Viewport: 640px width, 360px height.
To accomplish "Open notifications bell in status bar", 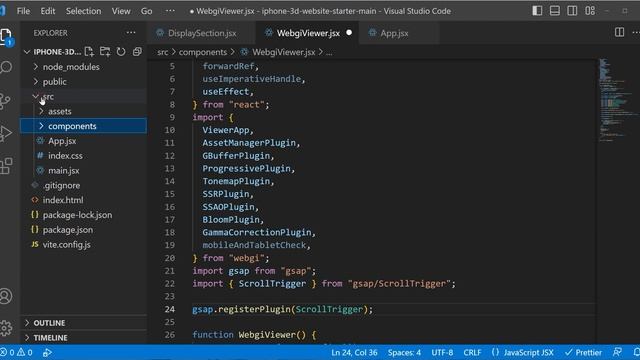I will coord(636,352).
